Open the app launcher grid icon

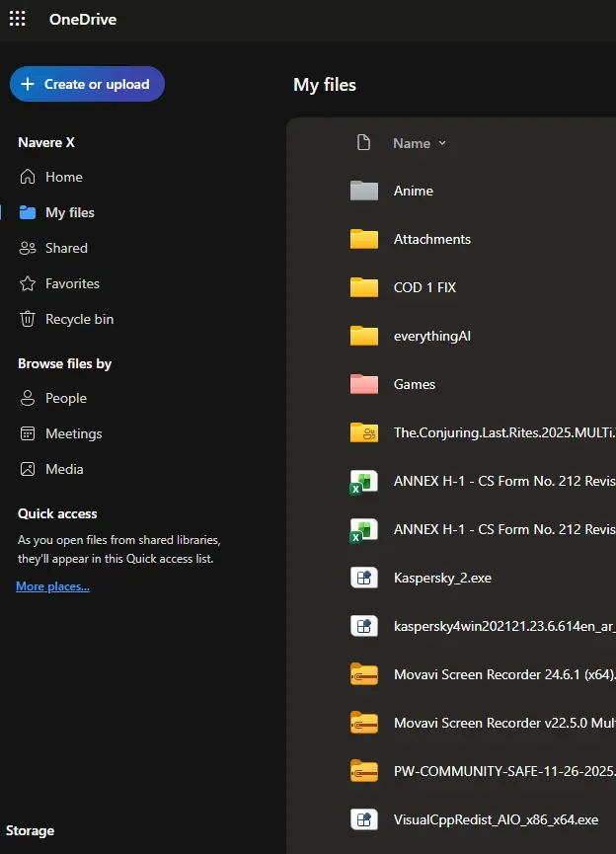pyautogui.click(x=18, y=19)
